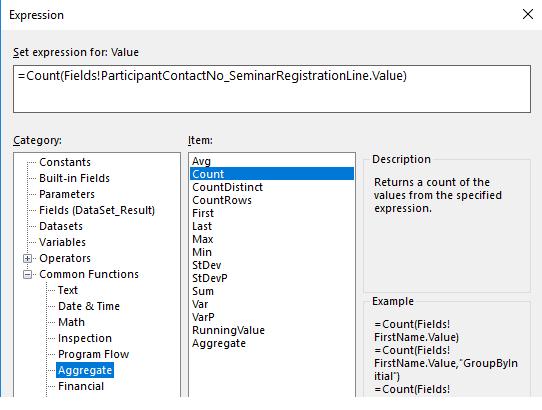Choose CountDistinct from the Item list

(x=227, y=187)
